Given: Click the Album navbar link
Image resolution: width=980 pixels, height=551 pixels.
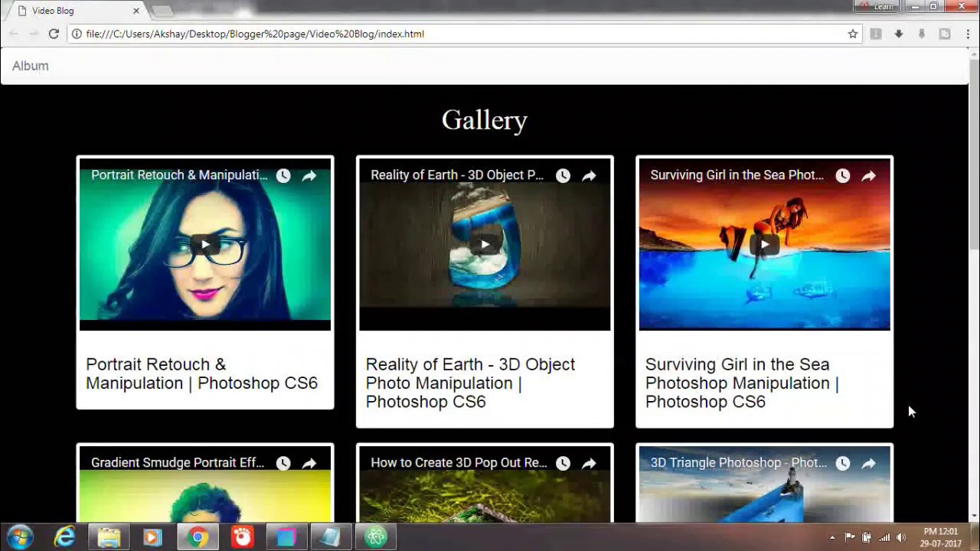Looking at the screenshot, I should pyautogui.click(x=31, y=66).
